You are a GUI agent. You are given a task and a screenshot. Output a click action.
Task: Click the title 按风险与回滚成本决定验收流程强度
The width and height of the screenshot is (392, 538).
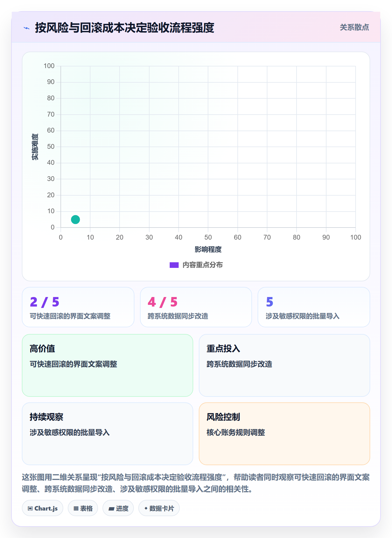coord(125,28)
